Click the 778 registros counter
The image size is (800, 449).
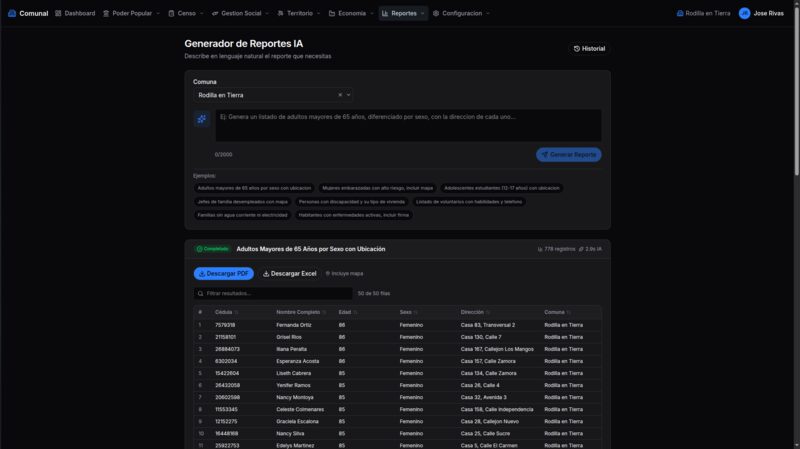[x=556, y=249]
